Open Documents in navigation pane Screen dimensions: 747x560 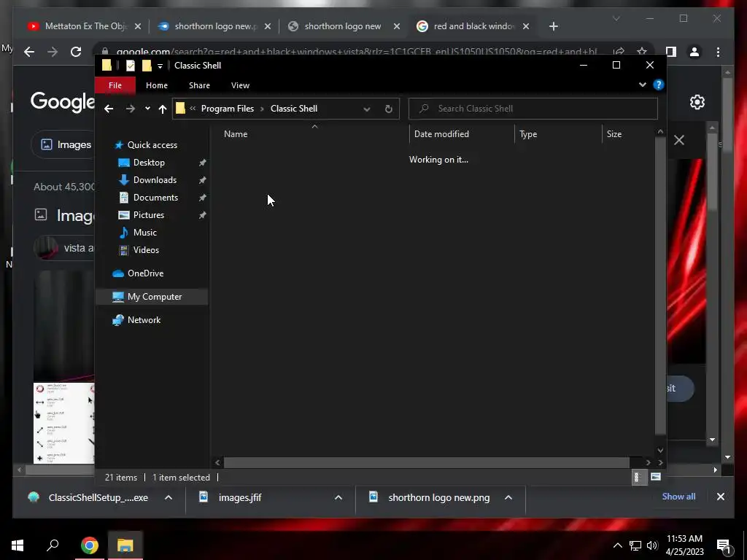155,198
